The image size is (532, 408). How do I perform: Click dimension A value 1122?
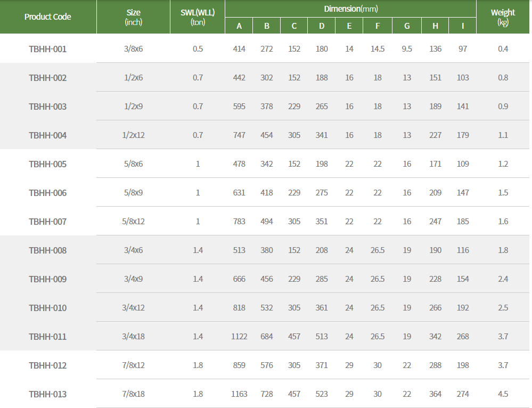(x=239, y=337)
